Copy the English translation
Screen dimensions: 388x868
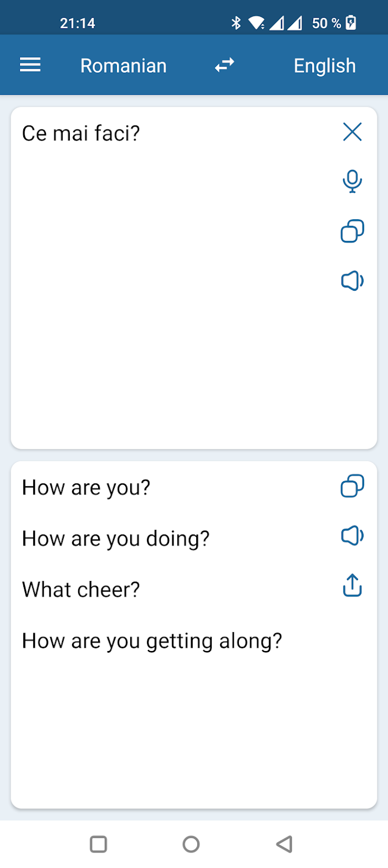353,486
